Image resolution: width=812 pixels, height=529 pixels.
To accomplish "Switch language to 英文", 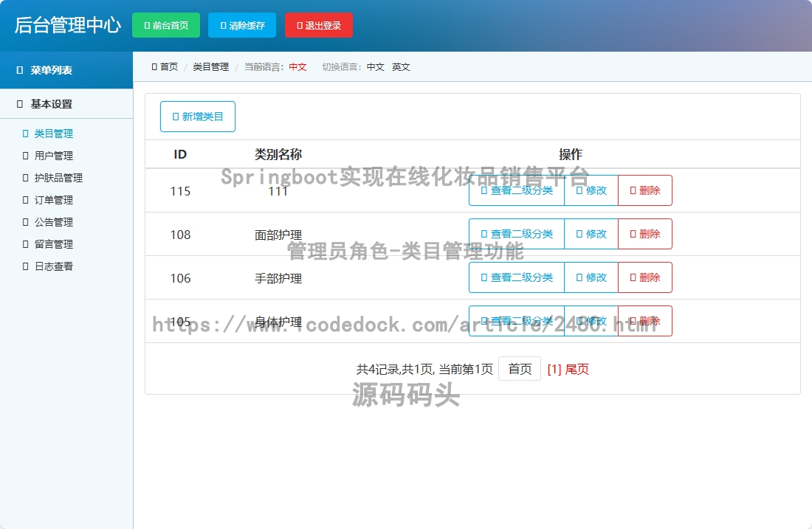I will pyautogui.click(x=401, y=67).
